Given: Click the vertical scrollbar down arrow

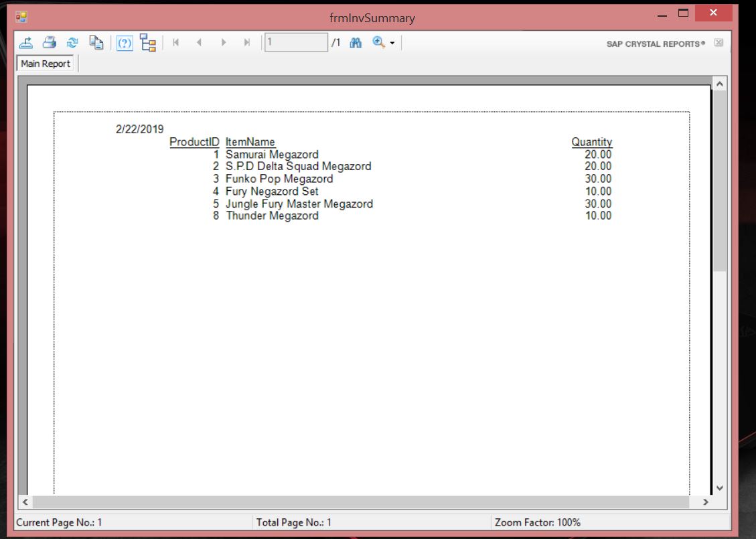Looking at the screenshot, I should tap(720, 488).
